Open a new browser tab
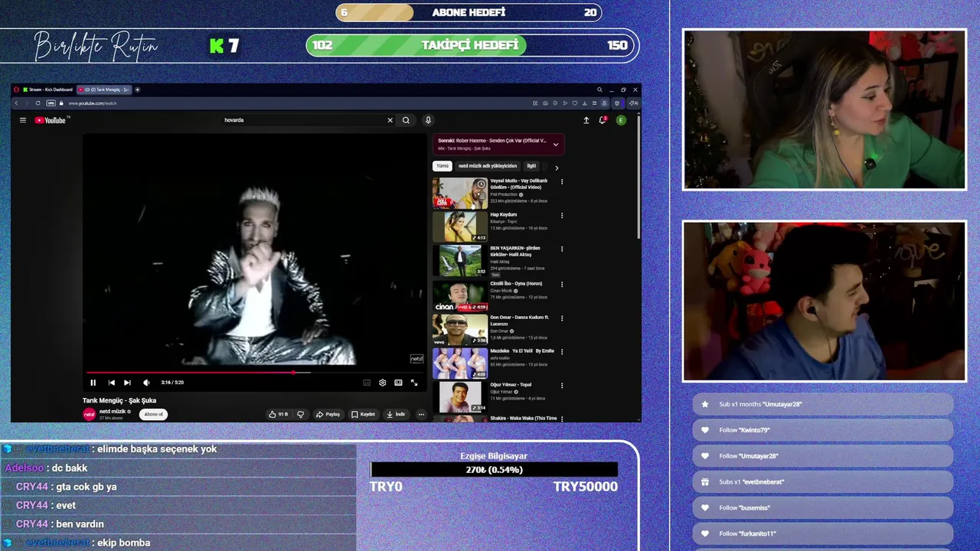 138,90
